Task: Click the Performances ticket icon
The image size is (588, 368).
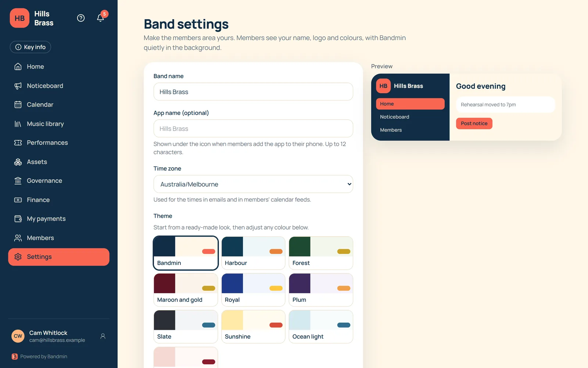Action: 18,143
